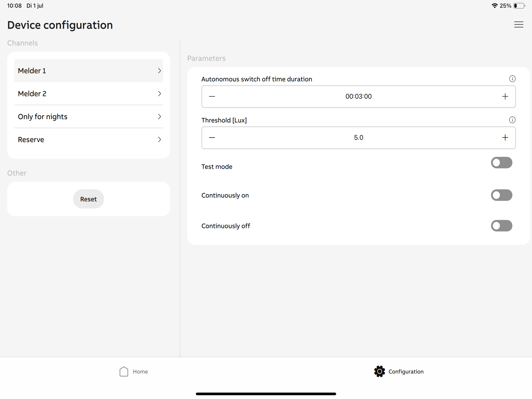Open the Only for nights channel
The width and height of the screenshot is (532, 399).
point(89,117)
